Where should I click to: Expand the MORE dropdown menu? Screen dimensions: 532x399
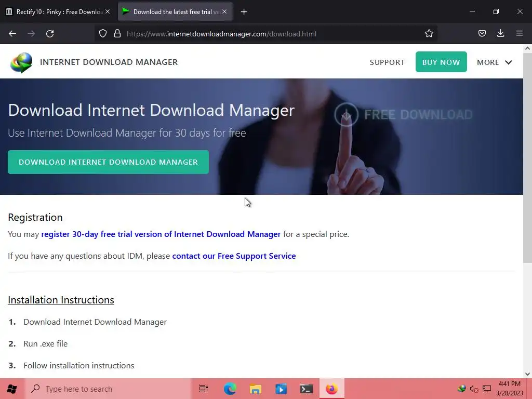coord(495,62)
